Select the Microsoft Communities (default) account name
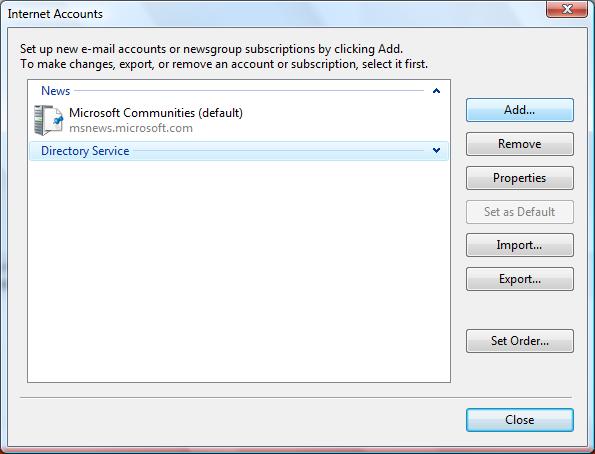Viewport: 595px width, 454px height. [156, 113]
